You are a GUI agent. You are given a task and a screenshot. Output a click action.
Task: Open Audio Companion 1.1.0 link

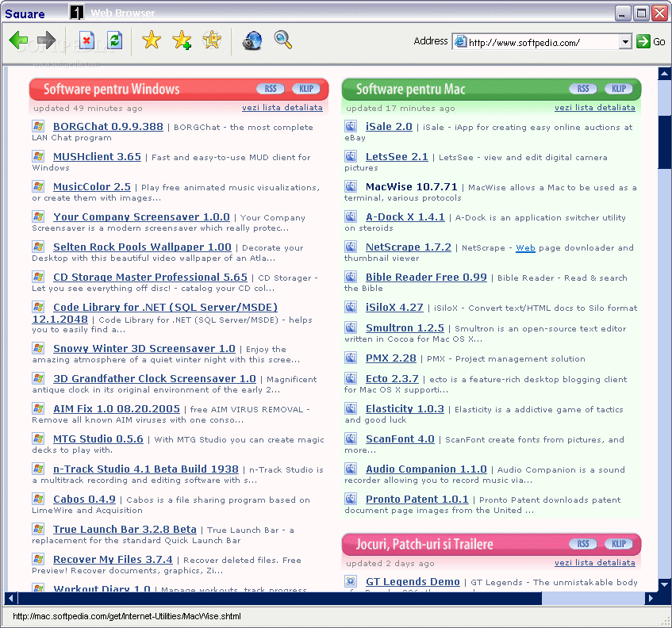[426, 469]
